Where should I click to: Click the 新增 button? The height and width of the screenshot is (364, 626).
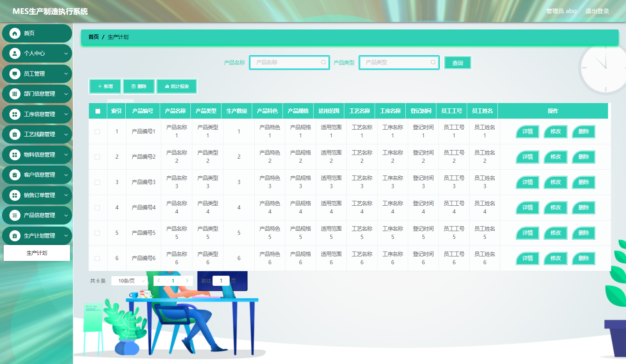click(x=105, y=87)
